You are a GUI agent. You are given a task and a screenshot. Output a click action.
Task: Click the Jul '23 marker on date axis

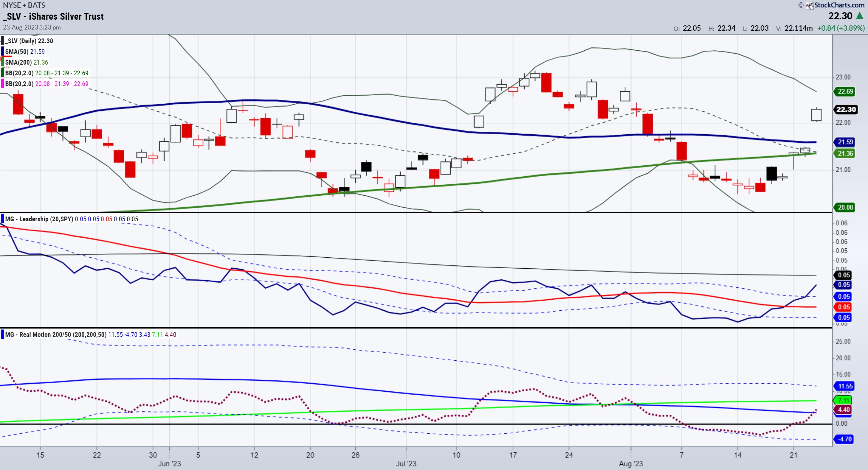click(406, 464)
